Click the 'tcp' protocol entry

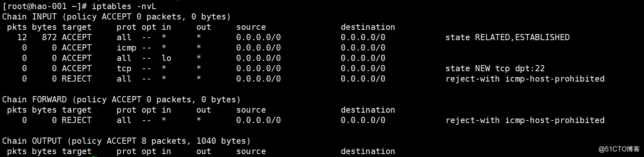tap(124, 68)
